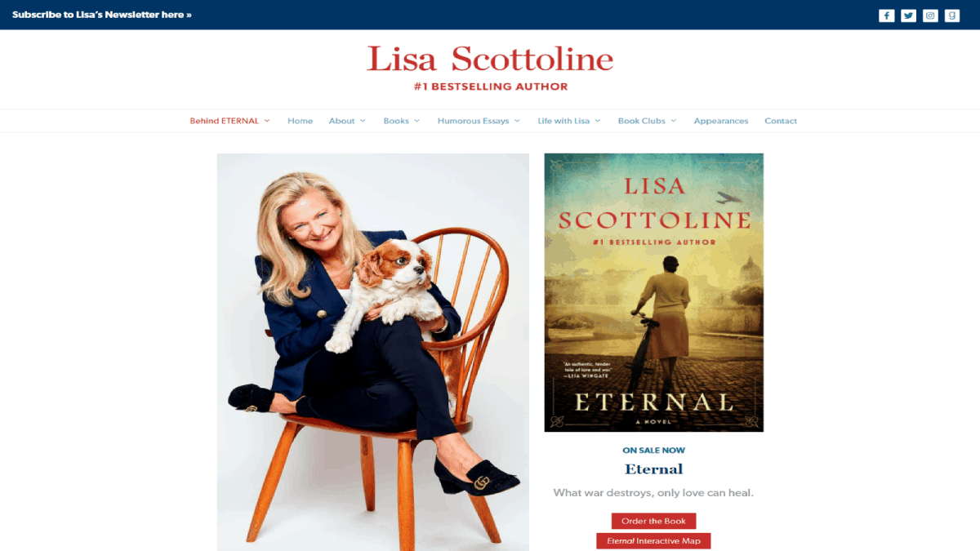
Task: Click the Order the Book button
Action: click(653, 521)
